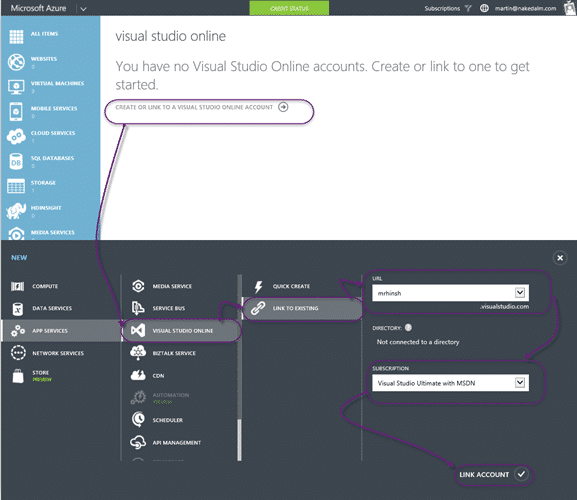
Task: Select the Store menu entry
Action: point(61,376)
